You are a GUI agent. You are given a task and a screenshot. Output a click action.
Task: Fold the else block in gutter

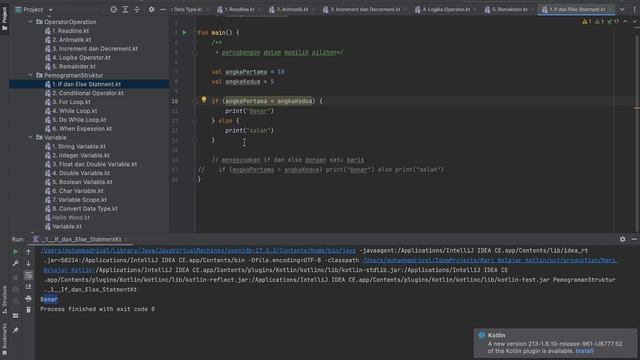pyautogui.click(x=195, y=121)
